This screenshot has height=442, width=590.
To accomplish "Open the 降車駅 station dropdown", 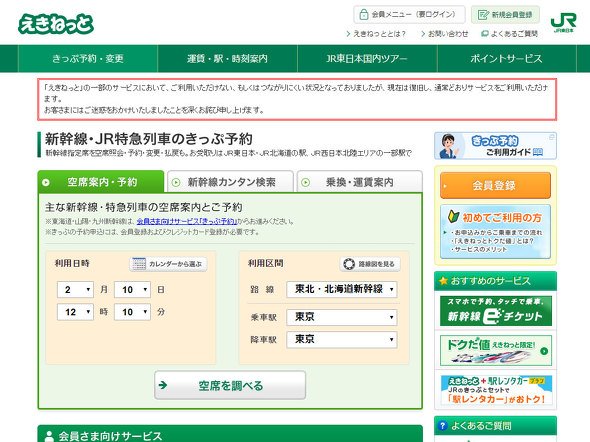I will (342, 339).
